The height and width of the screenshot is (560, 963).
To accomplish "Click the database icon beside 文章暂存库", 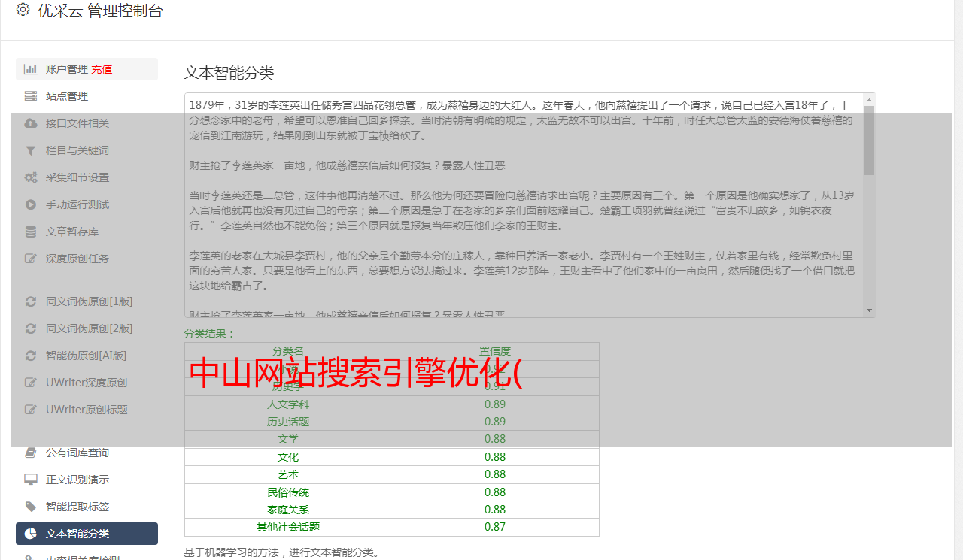I will click(31, 232).
